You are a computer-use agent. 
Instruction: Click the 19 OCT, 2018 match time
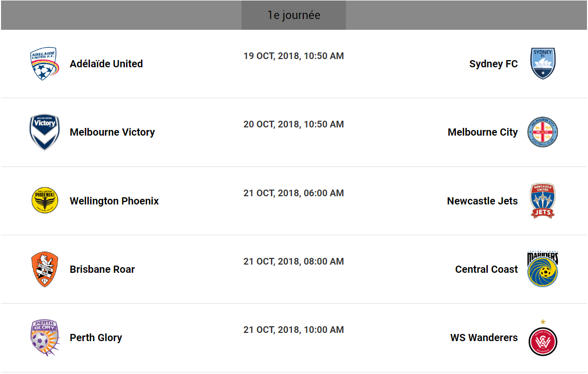click(293, 56)
